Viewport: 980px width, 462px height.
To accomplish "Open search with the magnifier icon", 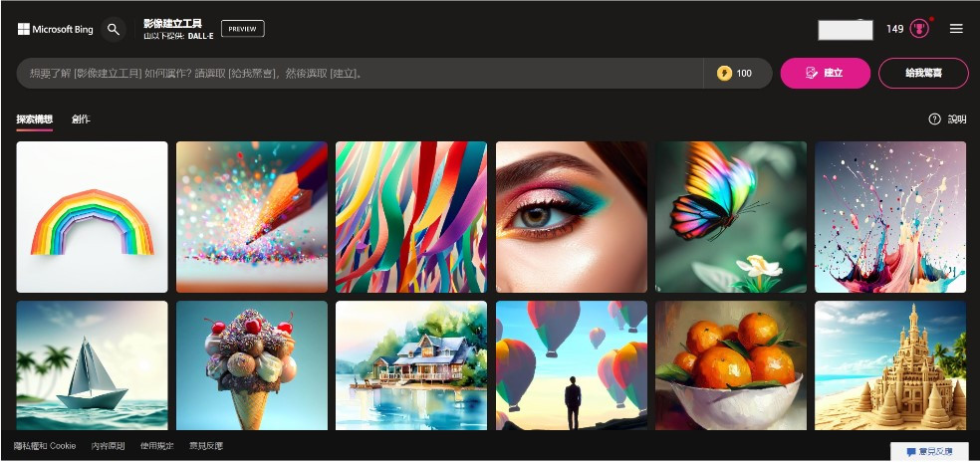I will click(114, 30).
